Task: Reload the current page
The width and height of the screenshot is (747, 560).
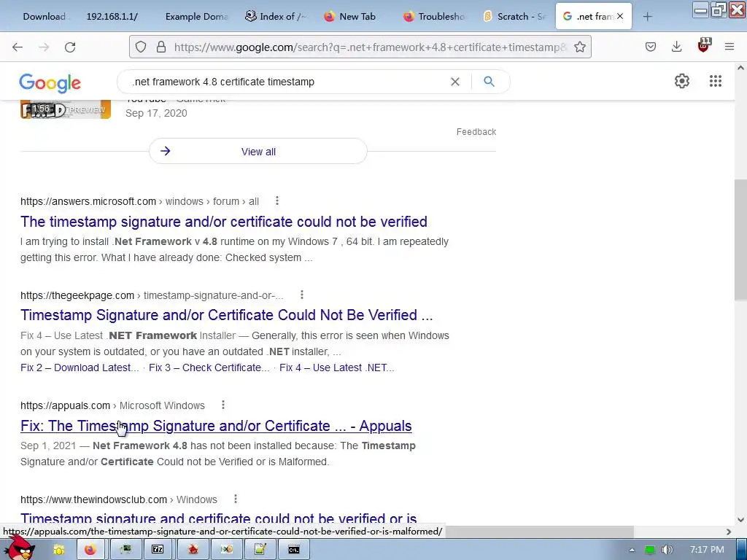Action: pos(70,47)
